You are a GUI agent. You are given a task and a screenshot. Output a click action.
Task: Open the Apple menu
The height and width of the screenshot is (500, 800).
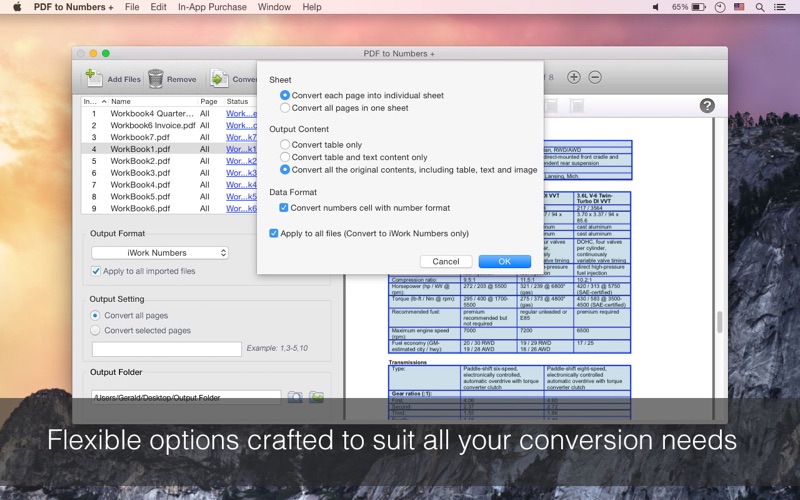point(17,7)
